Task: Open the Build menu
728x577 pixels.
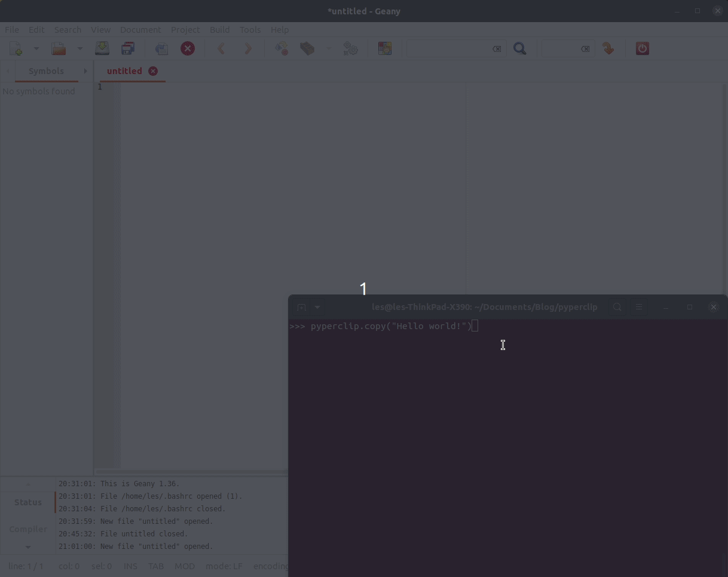Action: [x=219, y=29]
